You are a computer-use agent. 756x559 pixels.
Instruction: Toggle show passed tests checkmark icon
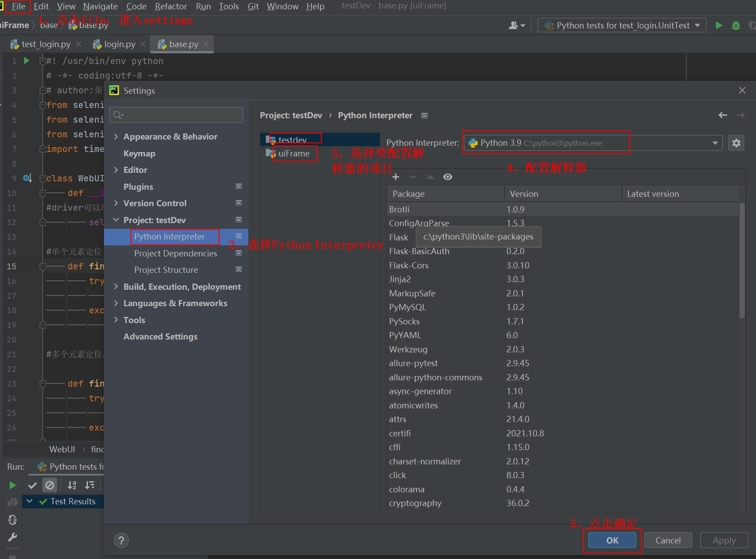pyautogui.click(x=32, y=485)
